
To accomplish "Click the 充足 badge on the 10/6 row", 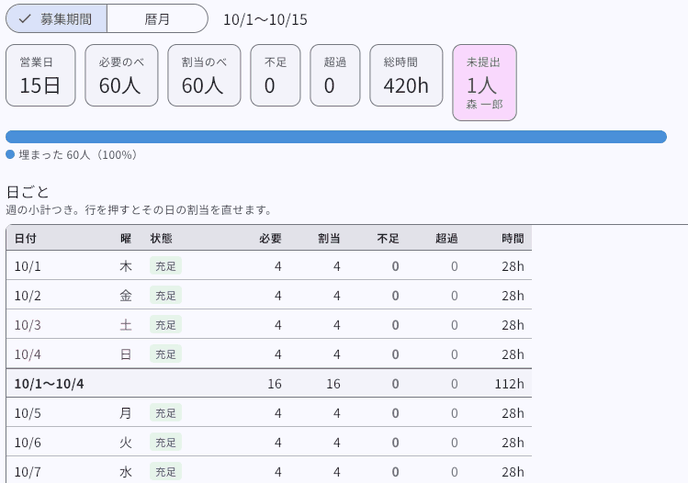I will 165,442.
